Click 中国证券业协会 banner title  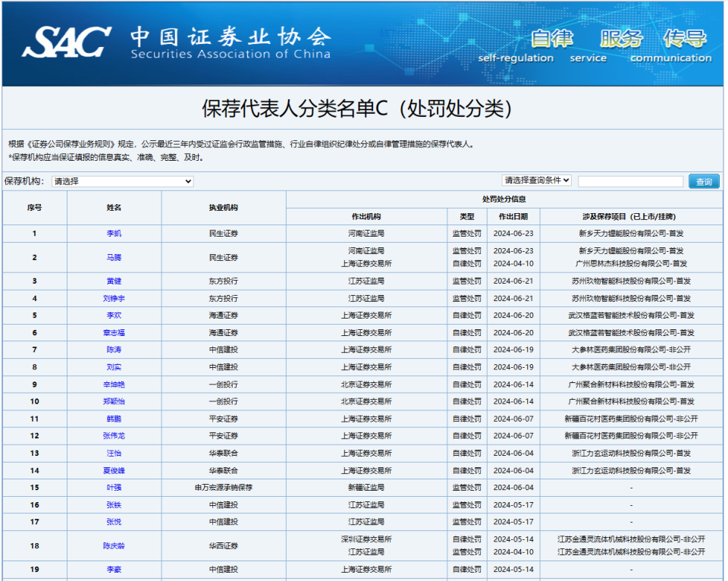231,36
